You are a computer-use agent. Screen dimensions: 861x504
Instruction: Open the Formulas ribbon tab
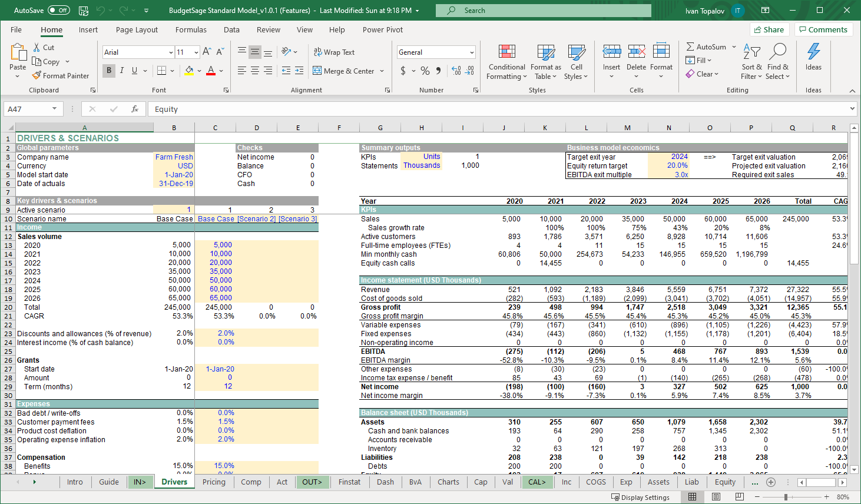click(x=191, y=29)
